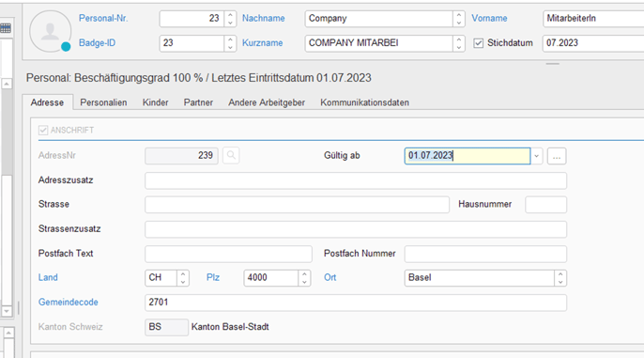644x358 pixels.
Task: Click the Badge-ID spinner arrows
Action: 230,43
